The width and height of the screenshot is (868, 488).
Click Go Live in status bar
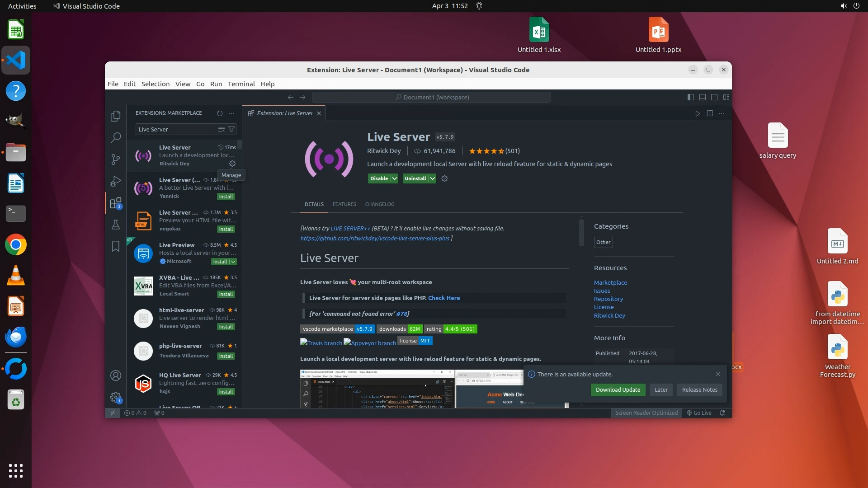point(699,413)
